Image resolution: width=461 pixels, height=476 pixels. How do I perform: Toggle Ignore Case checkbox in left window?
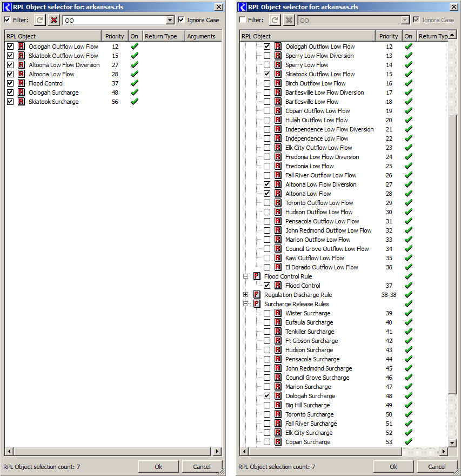point(181,19)
